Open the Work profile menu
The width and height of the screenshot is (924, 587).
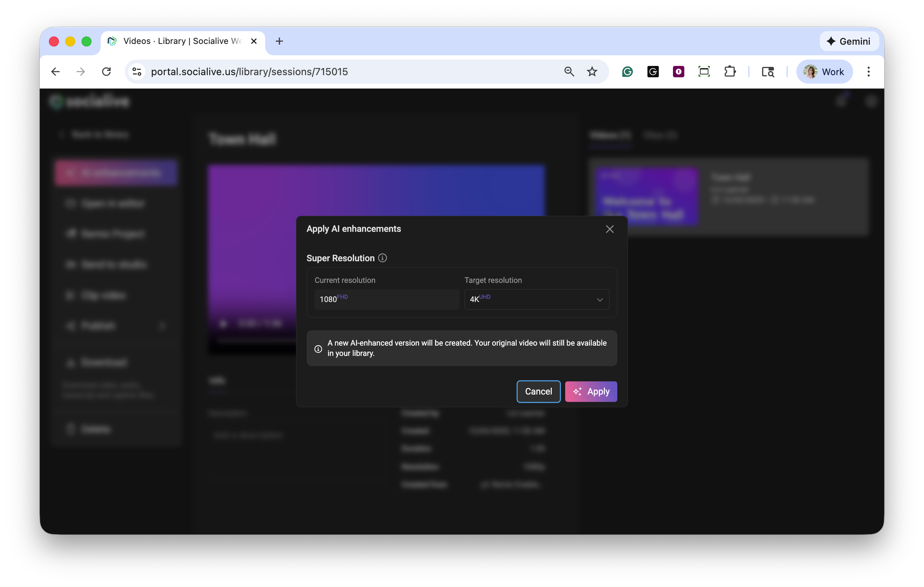point(824,72)
